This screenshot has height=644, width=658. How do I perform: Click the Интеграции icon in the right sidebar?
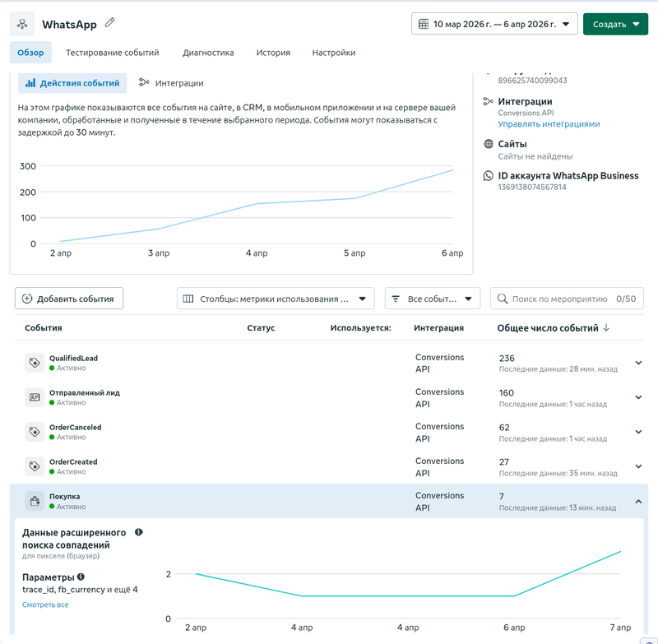[x=488, y=101]
